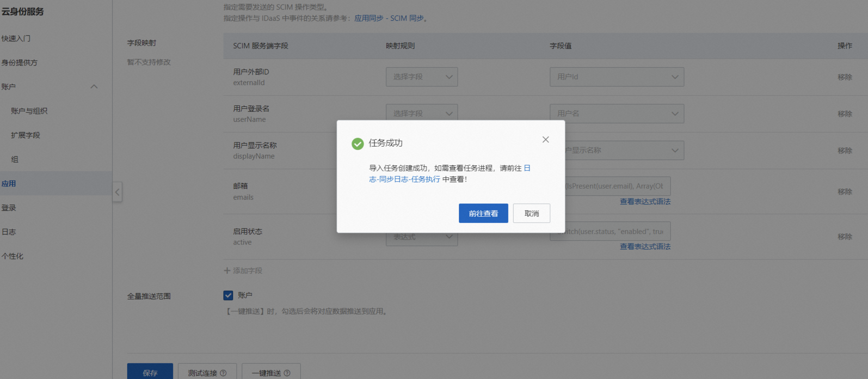Open the 日志 sidebar menu item
This screenshot has width=868, height=379.
pyautogui.click(x=9, y=232)
